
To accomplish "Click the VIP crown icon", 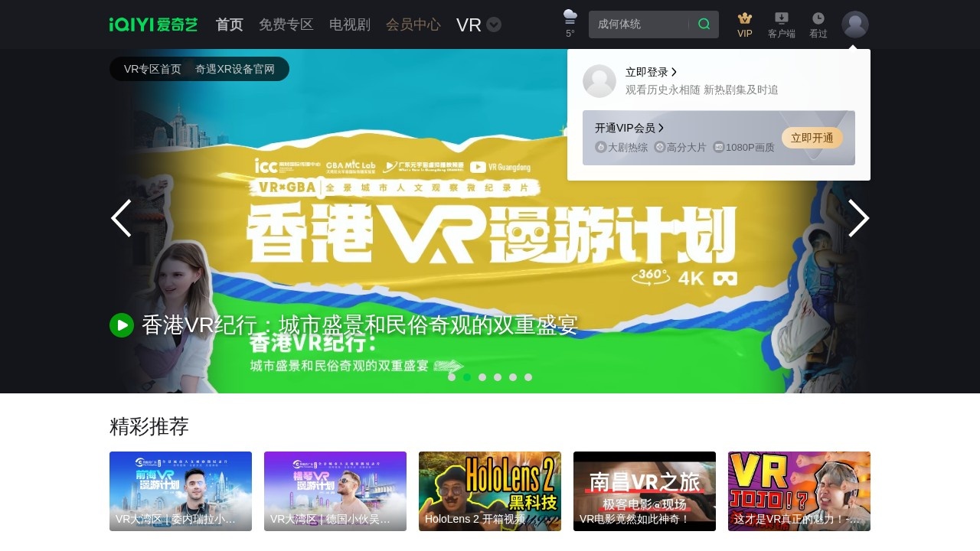I will pyautogui.click(x=743, y=19).
